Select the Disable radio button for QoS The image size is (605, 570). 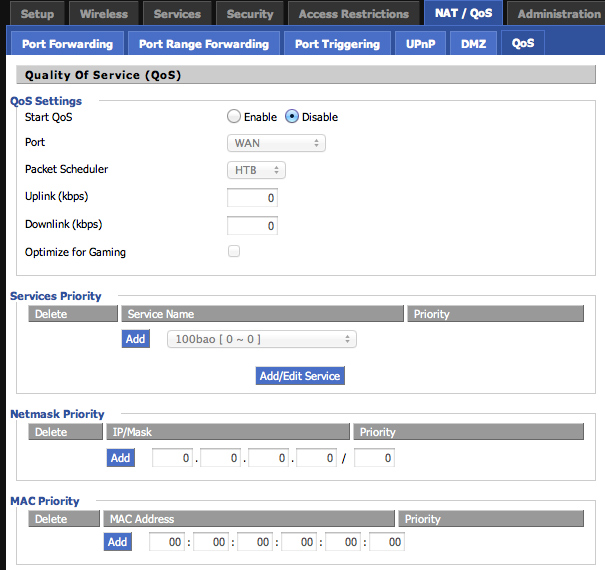click(x=292, y=117)
